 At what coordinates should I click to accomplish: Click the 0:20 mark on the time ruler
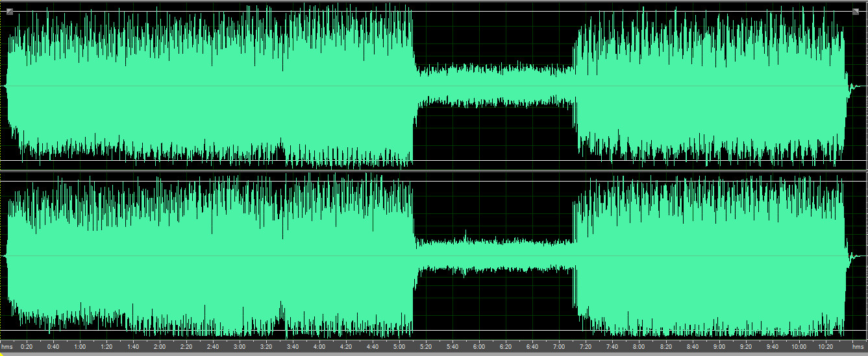click(x=27, y=347)
